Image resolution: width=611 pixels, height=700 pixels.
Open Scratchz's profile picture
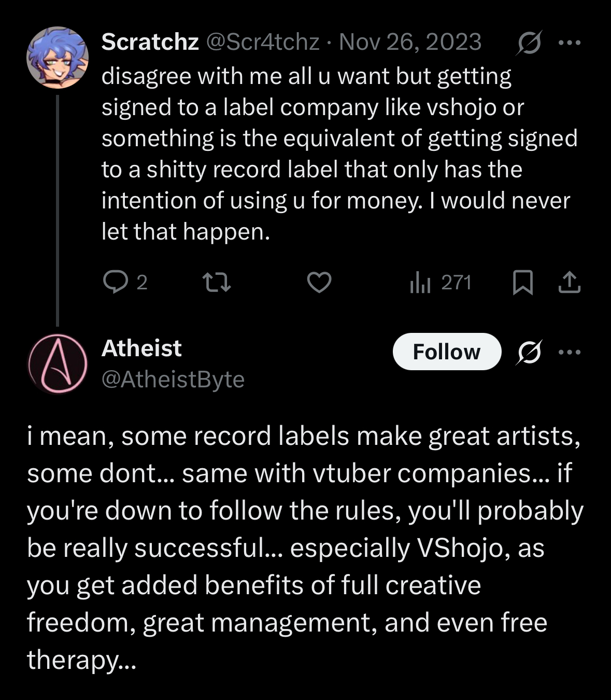point(58,58)
